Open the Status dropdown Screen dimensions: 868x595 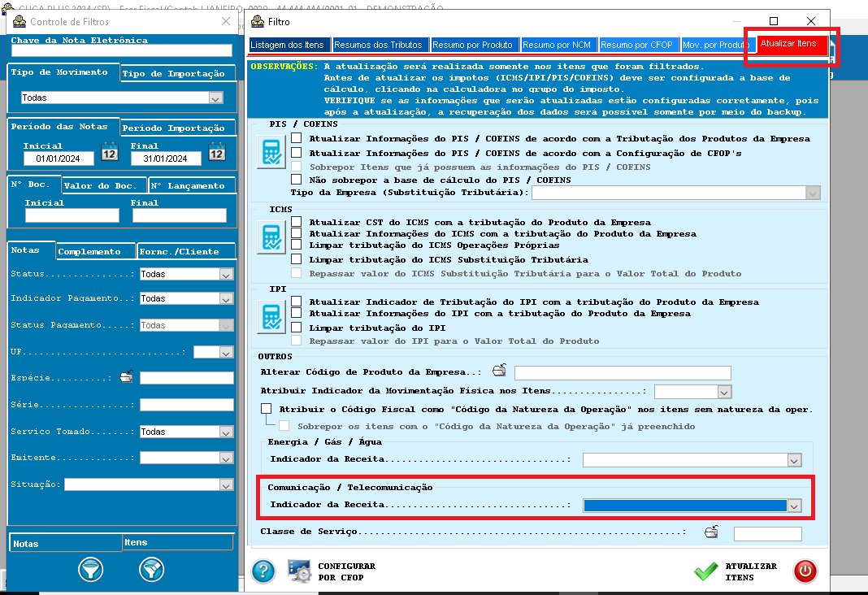226,275
